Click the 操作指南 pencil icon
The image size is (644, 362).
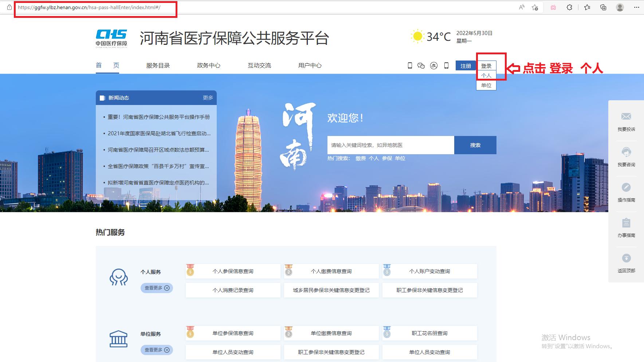[626, 187]
